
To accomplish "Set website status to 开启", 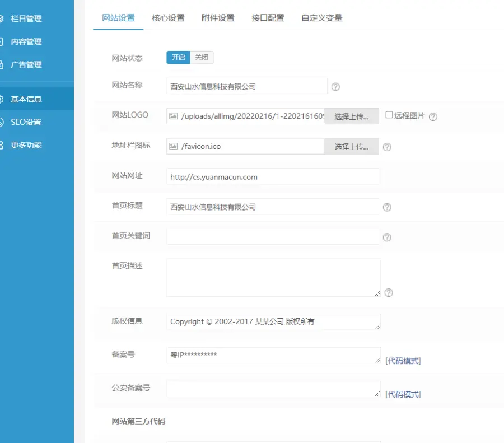I will [x=178, y=58].
